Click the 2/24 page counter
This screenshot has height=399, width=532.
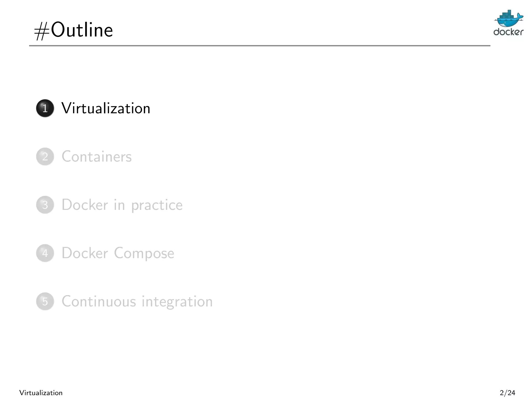[x=508, y=393]
